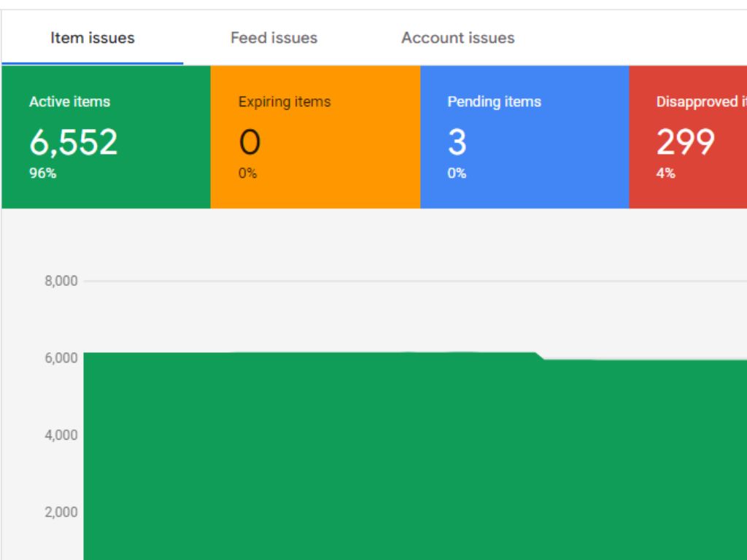Screen dimensions: 747x560
Task: Click the 2,000 y-axis label
Action: [61, 512]
